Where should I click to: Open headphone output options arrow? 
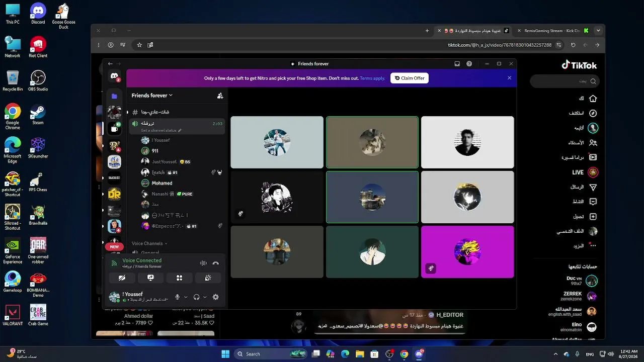click(x=205, y=297)
